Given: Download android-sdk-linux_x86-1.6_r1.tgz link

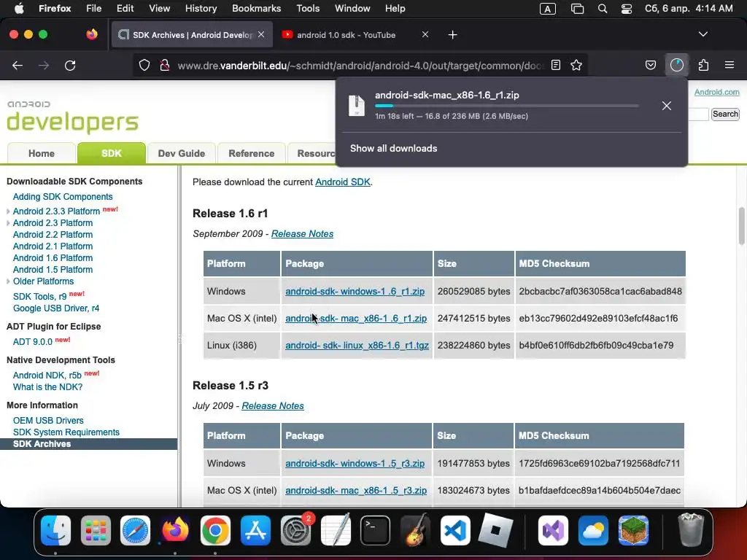Looking at the screenshot, I should [x=357, y=345].
